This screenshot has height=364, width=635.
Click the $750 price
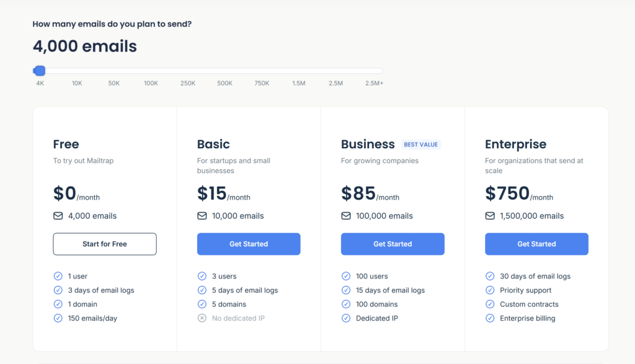point(507,193)
